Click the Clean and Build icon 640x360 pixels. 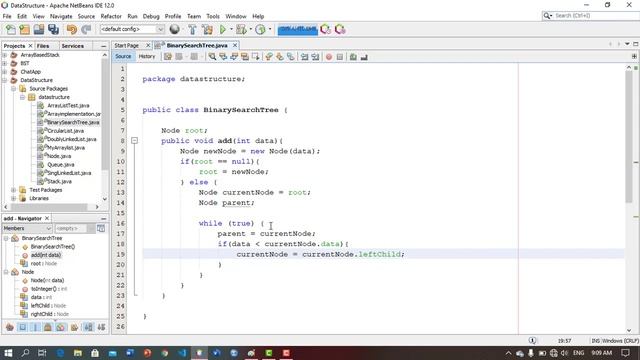207,29
